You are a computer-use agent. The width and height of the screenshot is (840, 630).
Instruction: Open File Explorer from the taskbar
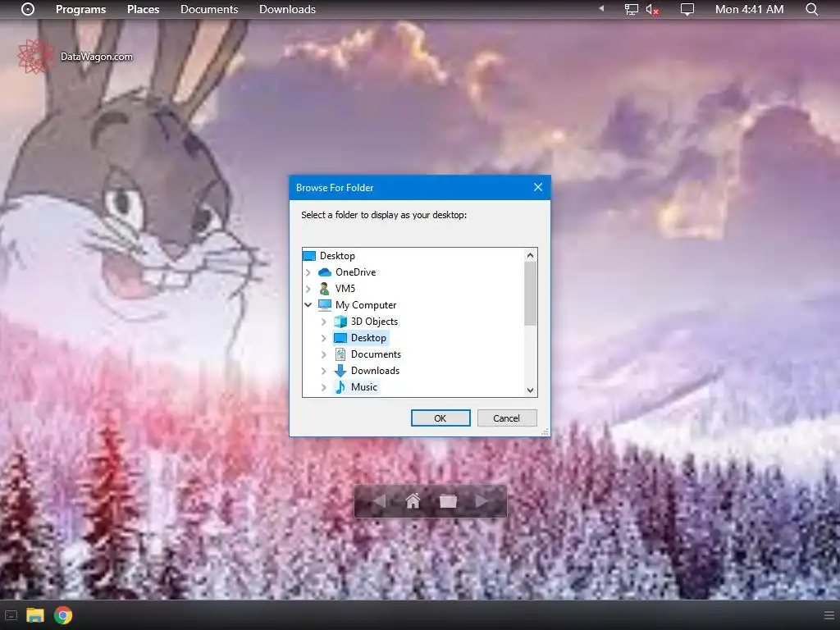(35, 615)
